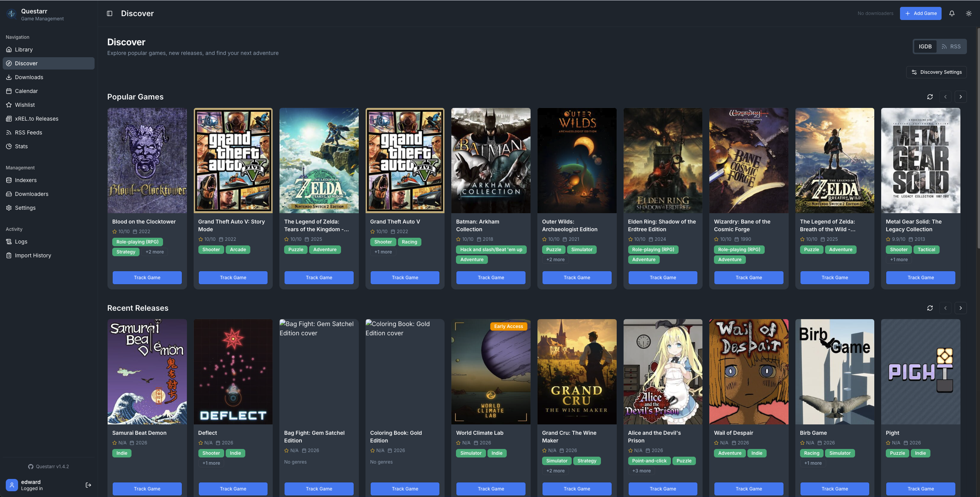Open the Outer Wilds cover art
The width and height of the screenshot is (980, 497).
point(577,161)
